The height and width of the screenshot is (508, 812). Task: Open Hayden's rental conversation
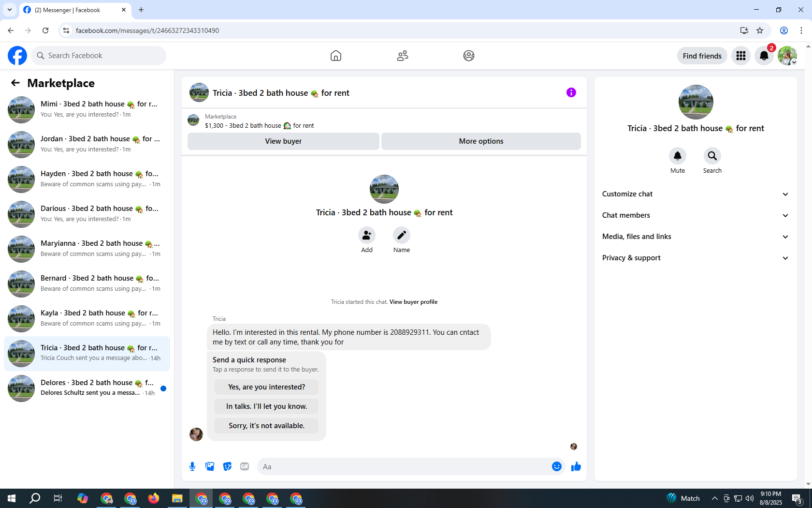87,179
